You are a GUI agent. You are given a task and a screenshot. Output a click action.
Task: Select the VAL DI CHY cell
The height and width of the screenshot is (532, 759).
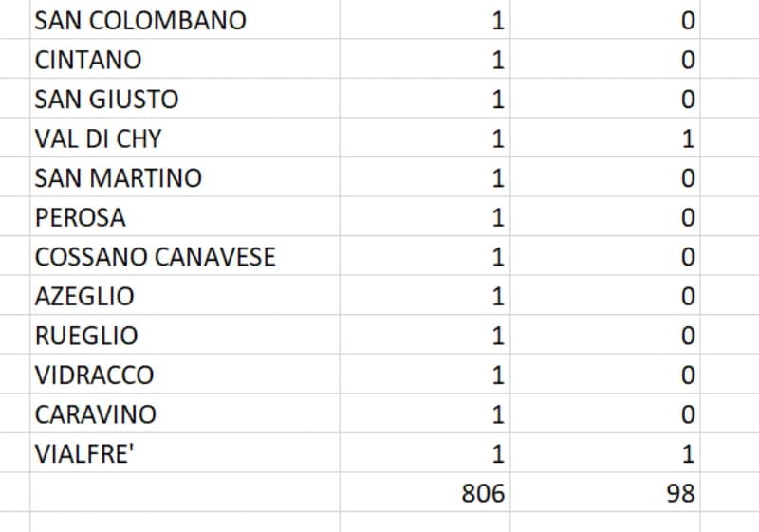(x=98, y=139)
